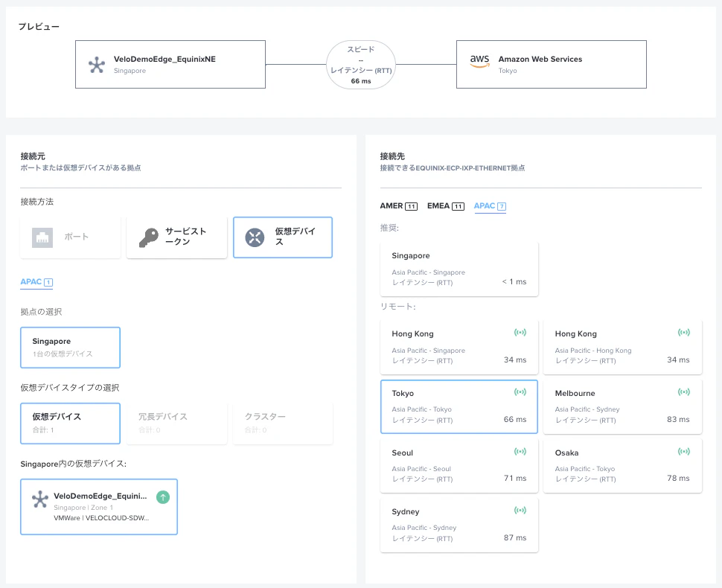Select the source APAC 1 tab
This screenshot has width=722, height=588.
click(36, 282)
